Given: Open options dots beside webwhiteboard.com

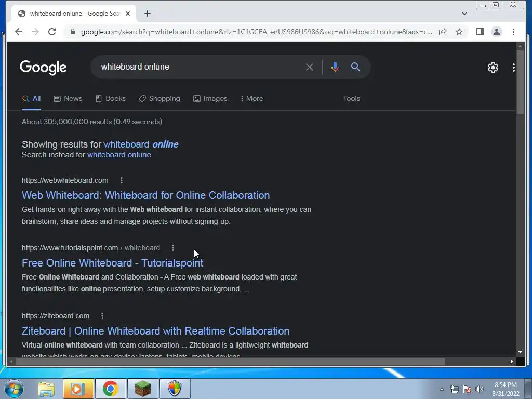Looking at the screenshot, I should tap(122, 180).
